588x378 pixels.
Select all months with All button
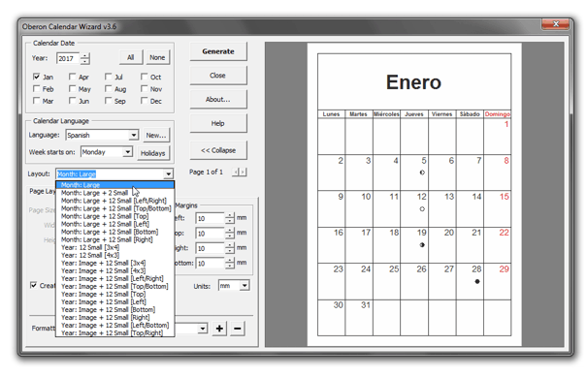(130, 57)
